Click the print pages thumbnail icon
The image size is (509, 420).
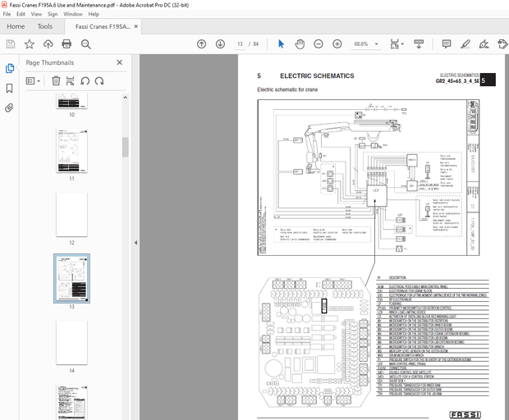pos(70,80)
